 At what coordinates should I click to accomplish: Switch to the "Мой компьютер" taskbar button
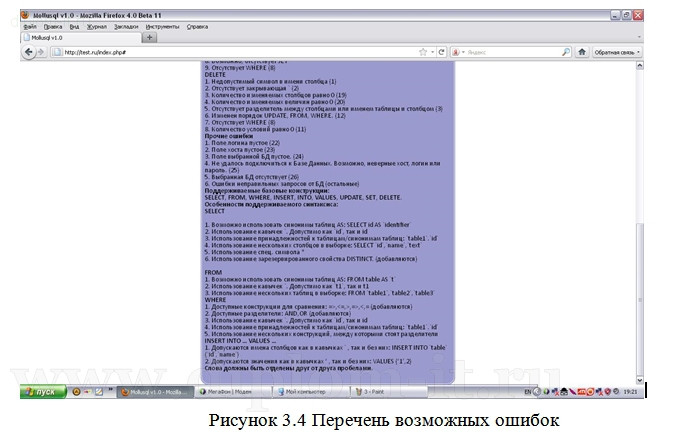tap(311, 392)
